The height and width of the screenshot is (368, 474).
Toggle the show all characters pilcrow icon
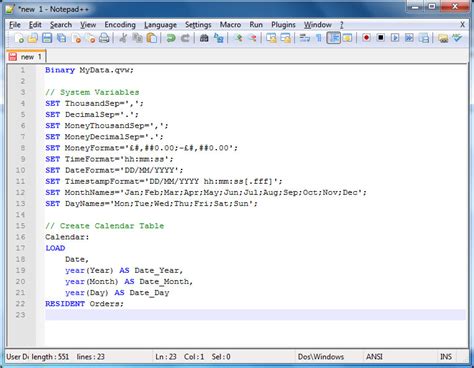[319, 38]
